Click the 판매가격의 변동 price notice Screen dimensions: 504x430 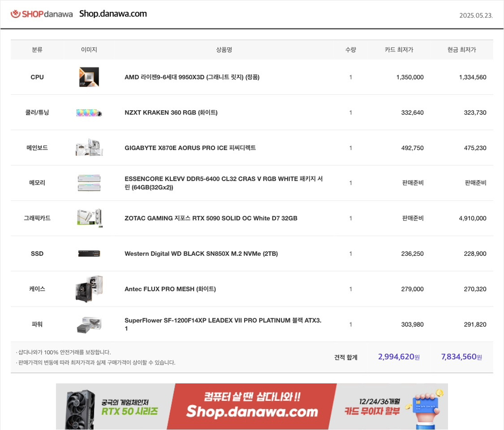tap(95, 363)
